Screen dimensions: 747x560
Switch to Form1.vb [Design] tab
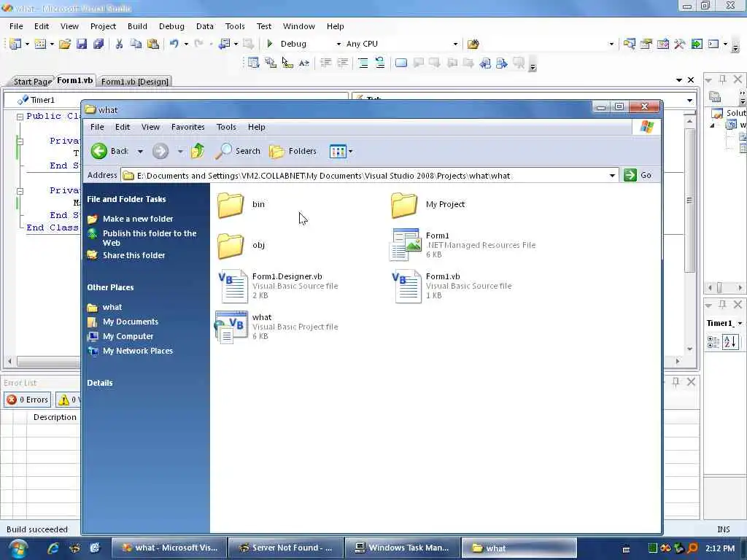134,82
